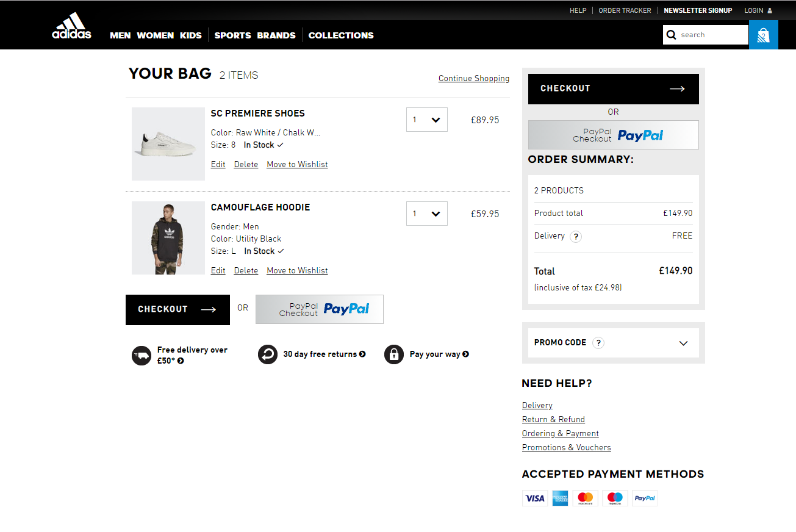Open the shopping bag icon in header
This screenshot has width=796, height=532.
tap(763, 35)
